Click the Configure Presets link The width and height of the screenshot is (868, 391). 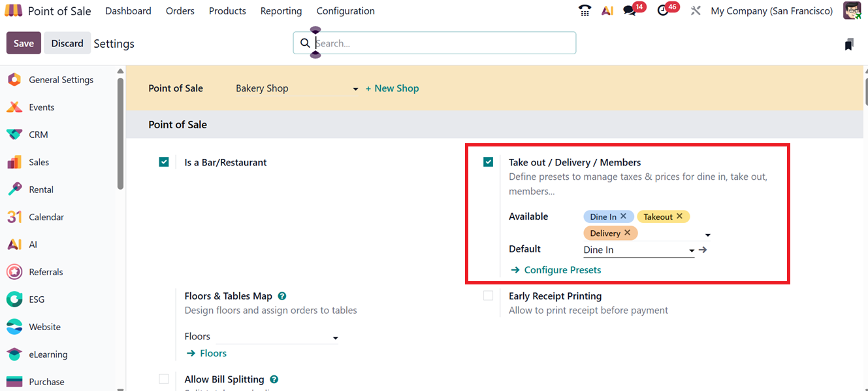tap(562, 270)
